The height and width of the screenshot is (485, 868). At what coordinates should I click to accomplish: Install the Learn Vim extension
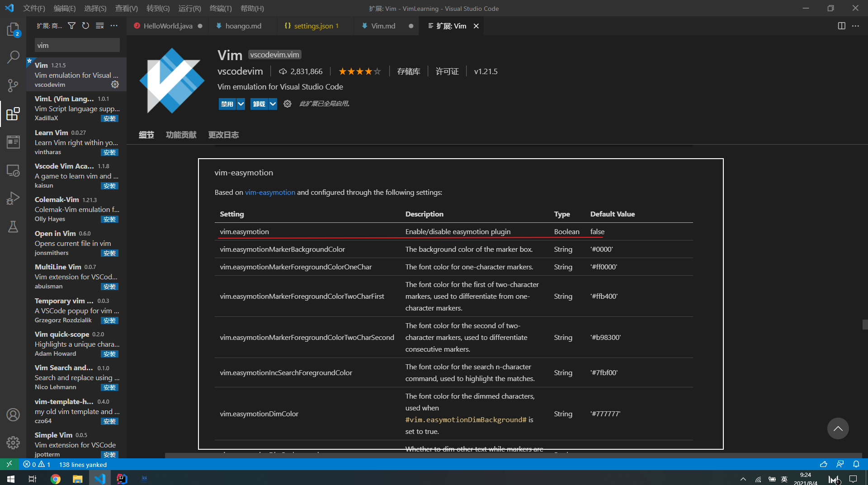[109, 152]
